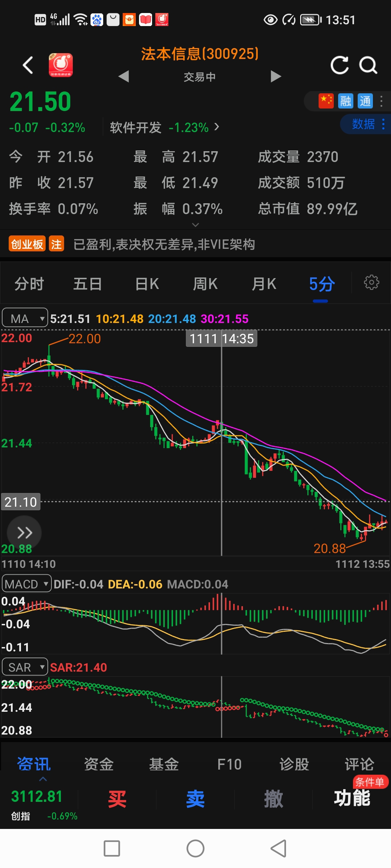
Task: Tap the 卖 sell button
Action: (x=195, y=799)
